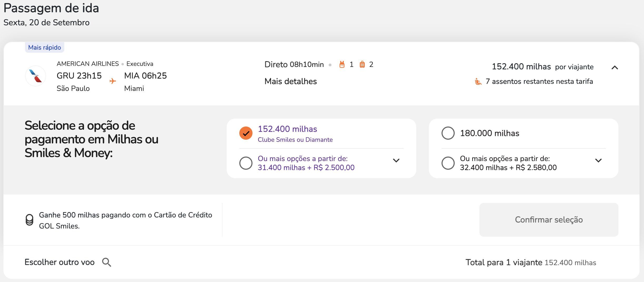Collapse the flight card with the up chevron

click(x=615, y=67)
